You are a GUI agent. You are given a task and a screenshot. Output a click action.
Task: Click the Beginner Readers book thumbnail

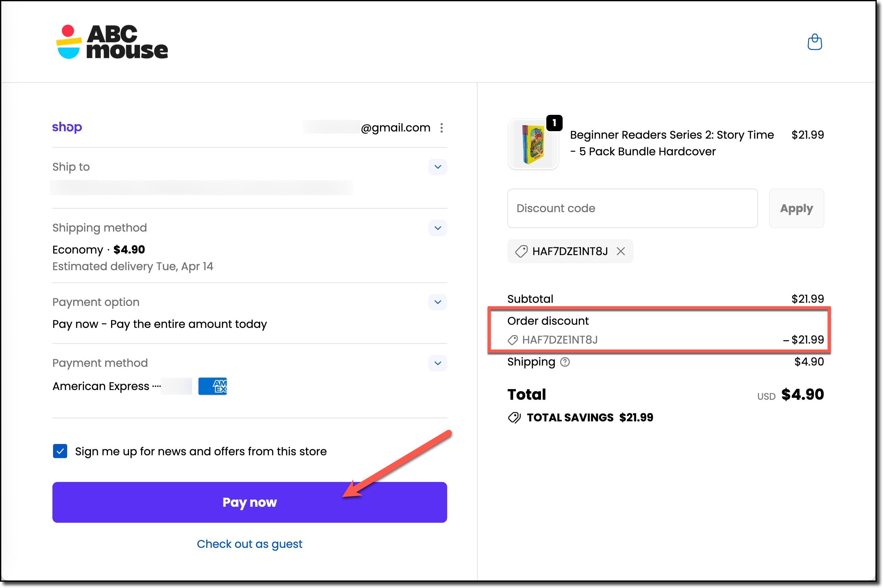point(533,144)
